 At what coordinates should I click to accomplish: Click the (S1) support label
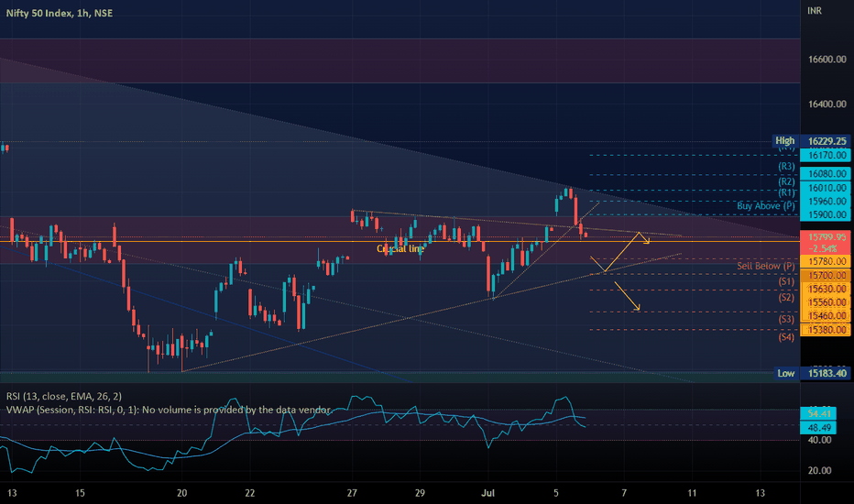[786, 281]
